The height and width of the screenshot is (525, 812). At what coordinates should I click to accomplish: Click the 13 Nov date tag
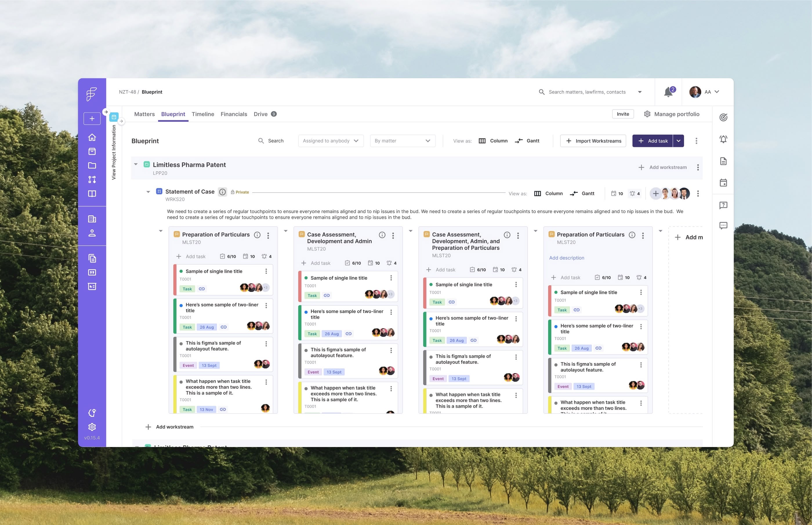[x=206, y=410]
